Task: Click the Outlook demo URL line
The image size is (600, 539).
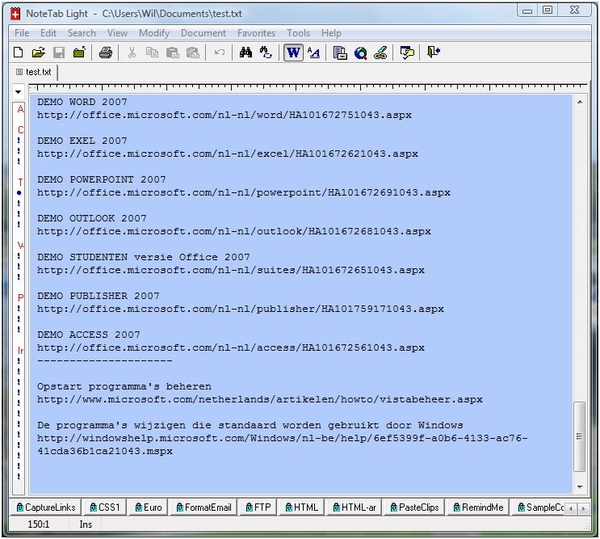Action: 234,231
